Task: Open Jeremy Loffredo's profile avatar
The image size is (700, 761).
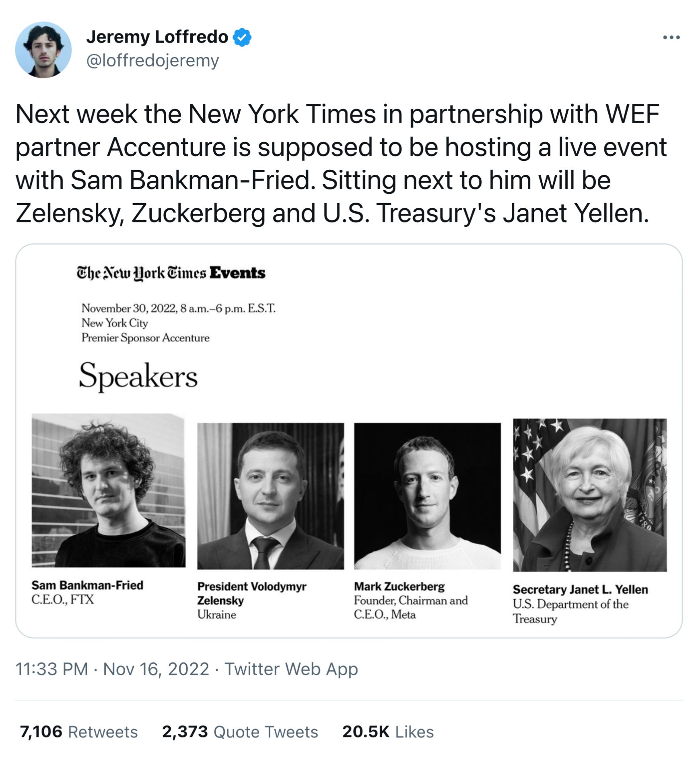Action: point(43,49)
